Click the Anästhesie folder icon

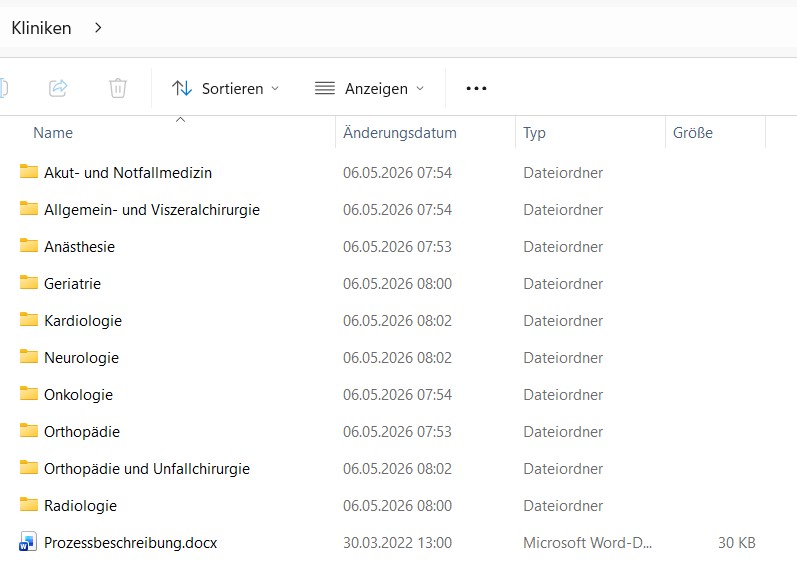(28, 245)
